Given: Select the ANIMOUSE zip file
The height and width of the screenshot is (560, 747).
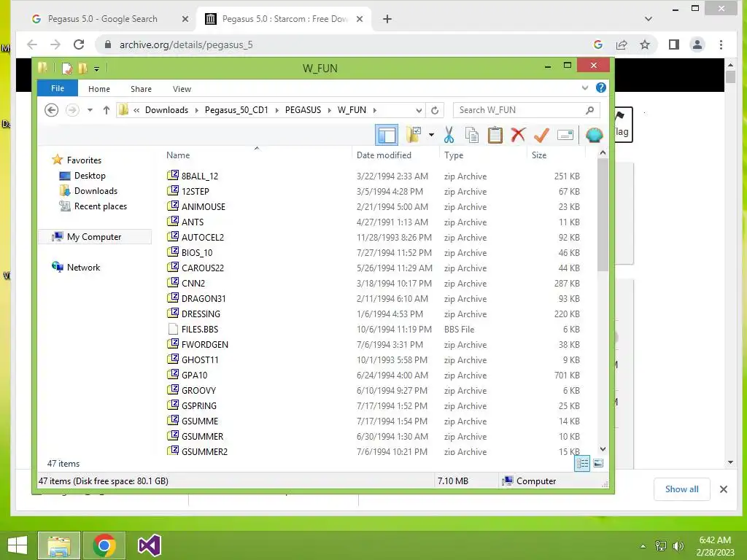Looking at the screenshot, I should [204, 206].
